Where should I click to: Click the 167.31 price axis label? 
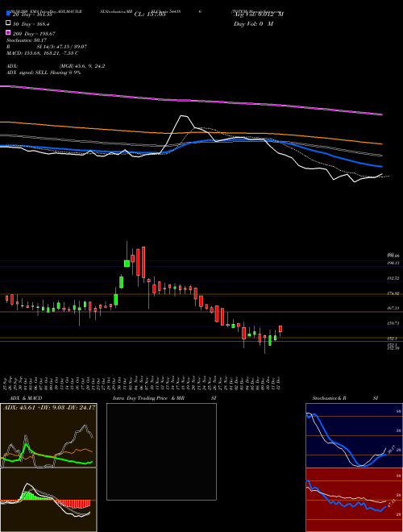coord(393,308)
